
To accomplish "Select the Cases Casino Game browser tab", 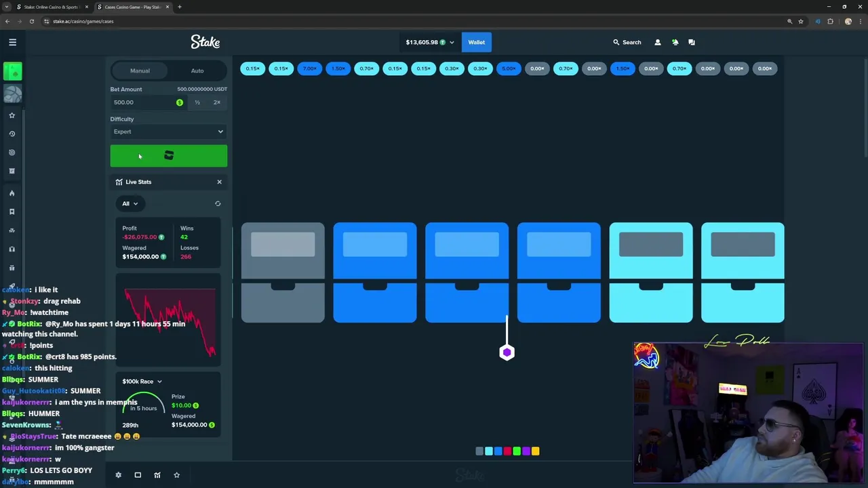I will point(132,7).
